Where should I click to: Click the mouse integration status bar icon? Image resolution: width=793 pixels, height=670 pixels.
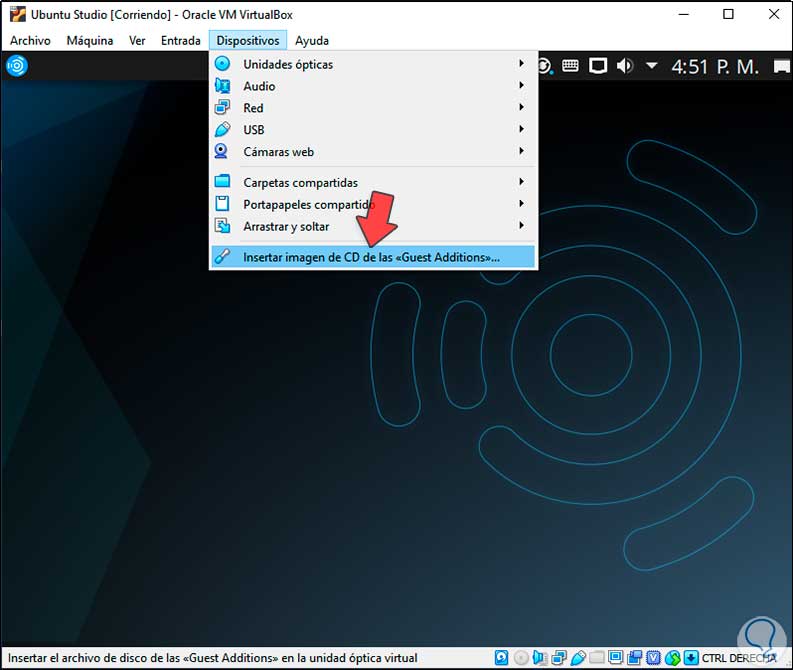click(673, 657)
